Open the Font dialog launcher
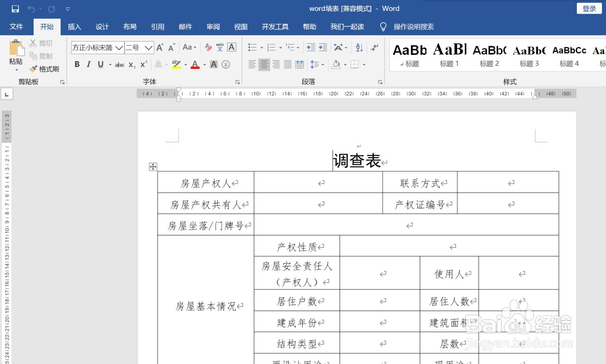 237,82
